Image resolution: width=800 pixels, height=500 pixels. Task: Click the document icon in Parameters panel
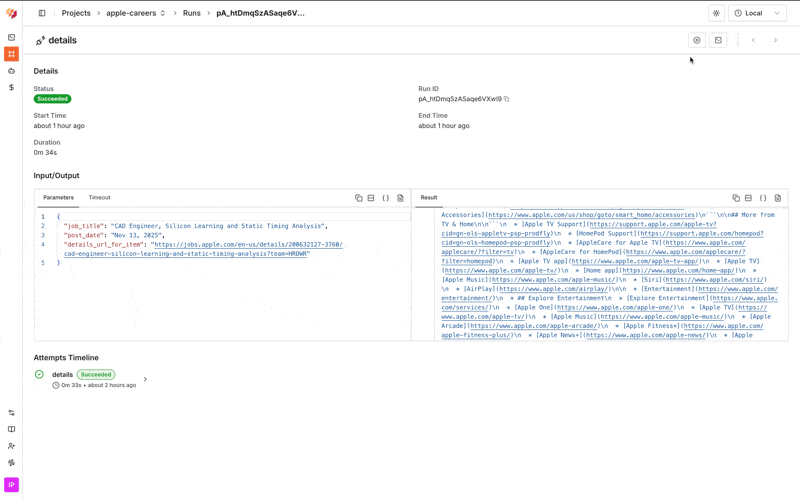[401, 198]
